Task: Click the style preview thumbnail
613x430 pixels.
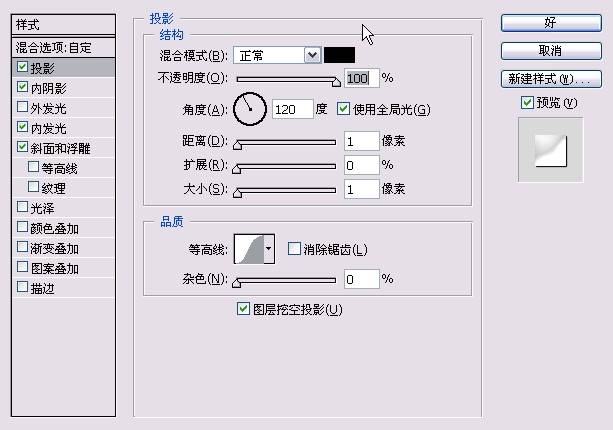Action: tap(550, 150)
